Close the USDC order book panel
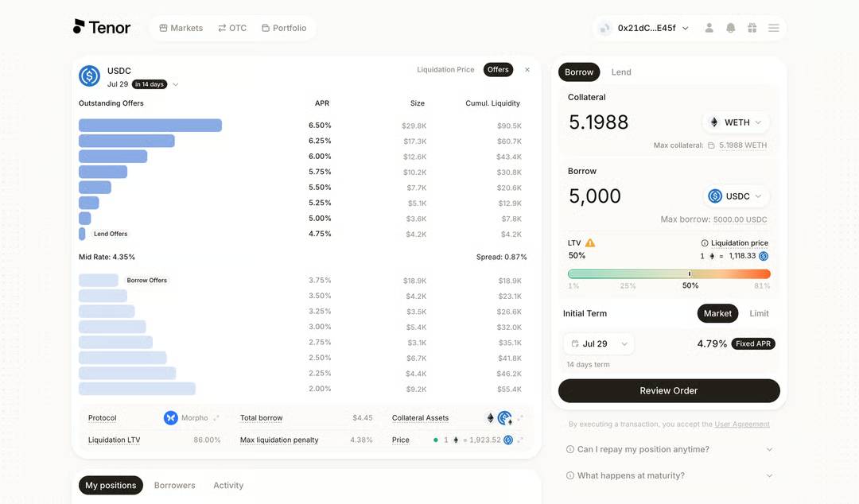Screen dimensions: 859x504 pos(527,70)
